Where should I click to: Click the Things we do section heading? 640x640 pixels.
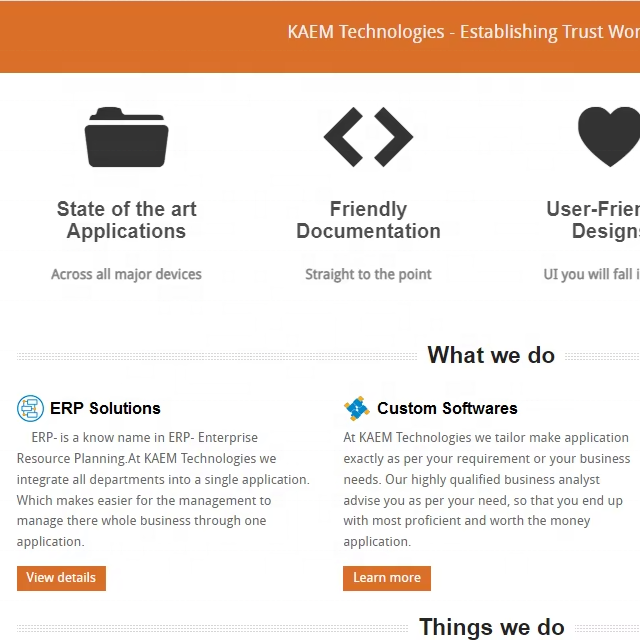(491, 627)
